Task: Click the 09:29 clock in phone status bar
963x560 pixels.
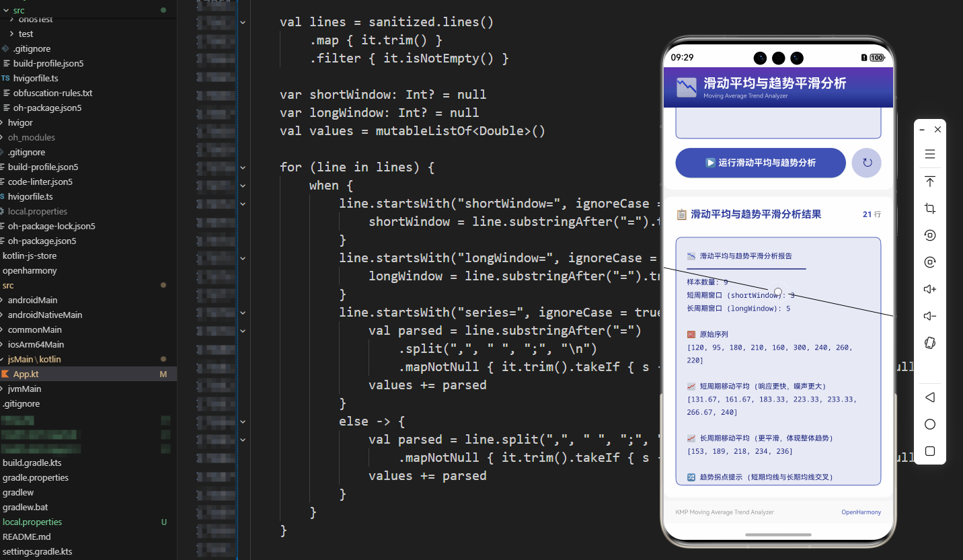Action: pyautogui.click(x=682, y=58)
